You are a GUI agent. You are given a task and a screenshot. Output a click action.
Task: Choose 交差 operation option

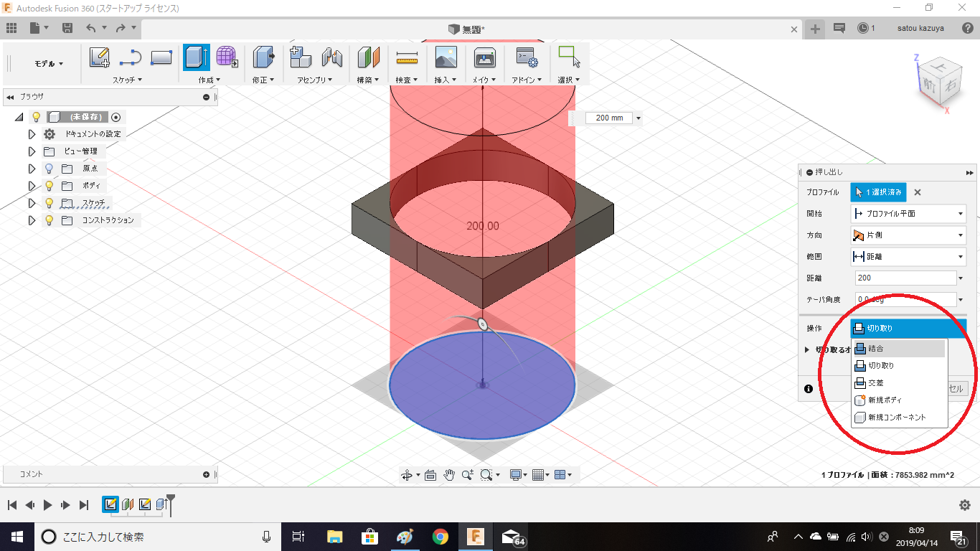tap(900, 383)
